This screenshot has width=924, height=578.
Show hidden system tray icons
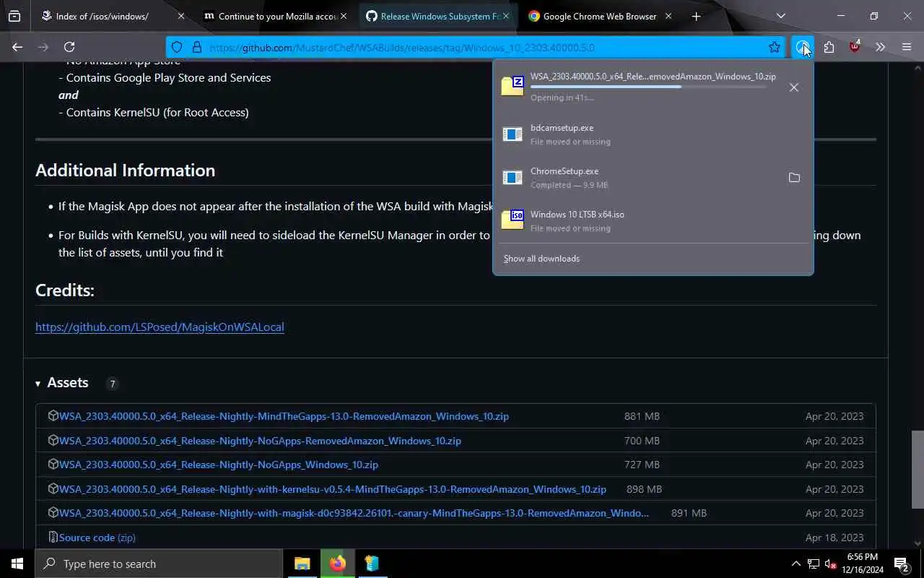click(796, 564)
